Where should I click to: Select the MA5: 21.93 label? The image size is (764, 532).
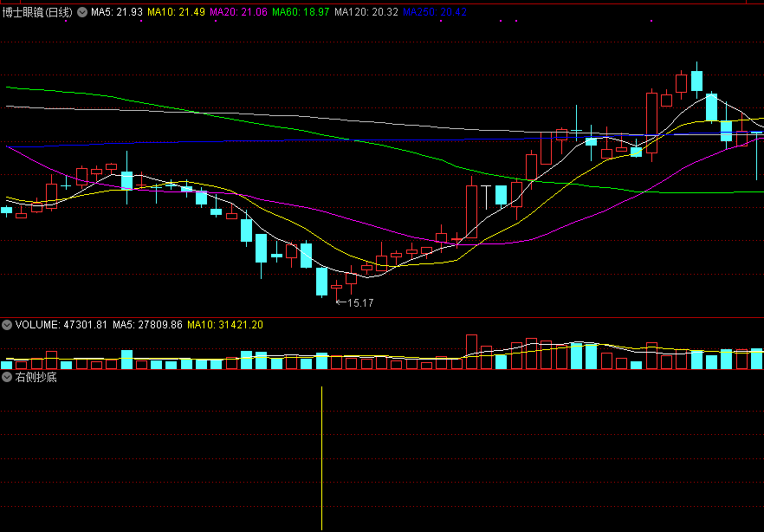point(117,12)
